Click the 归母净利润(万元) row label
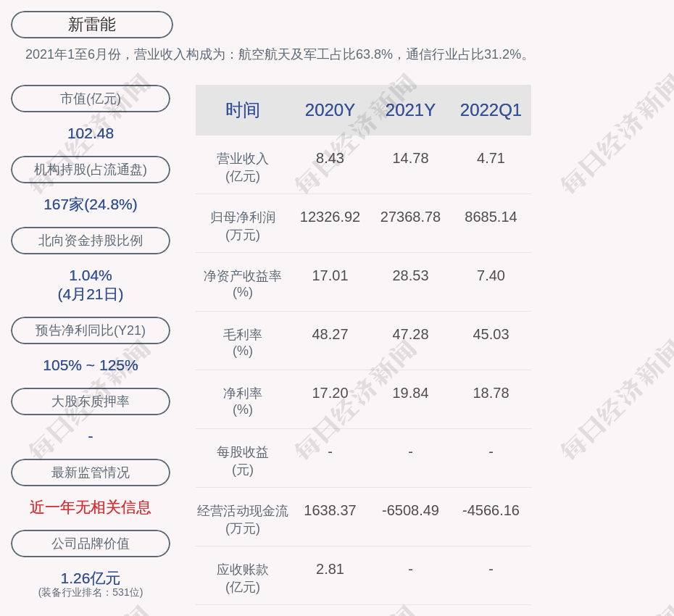The image size is (674, 616). [x=243, y=226]
